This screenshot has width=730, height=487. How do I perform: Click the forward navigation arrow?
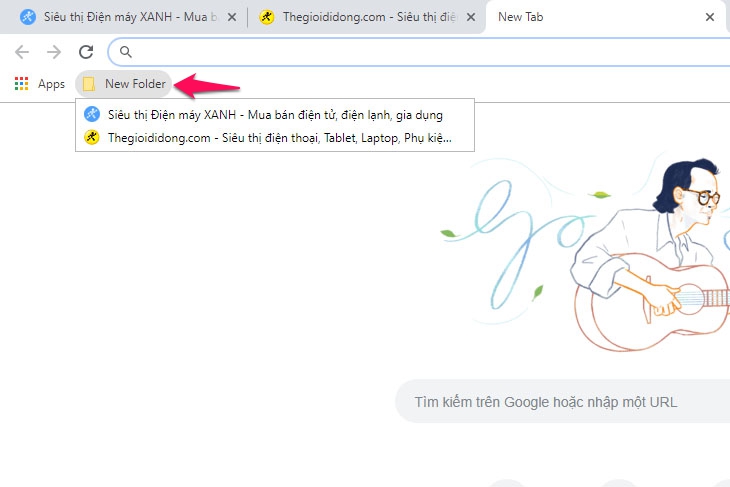[54, 52]
